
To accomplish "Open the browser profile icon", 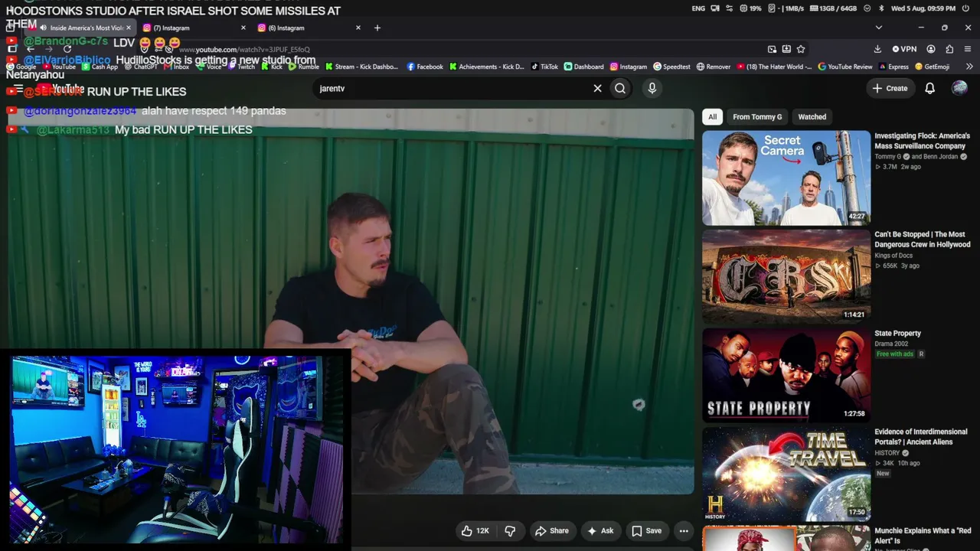I will tap(931, 49).
